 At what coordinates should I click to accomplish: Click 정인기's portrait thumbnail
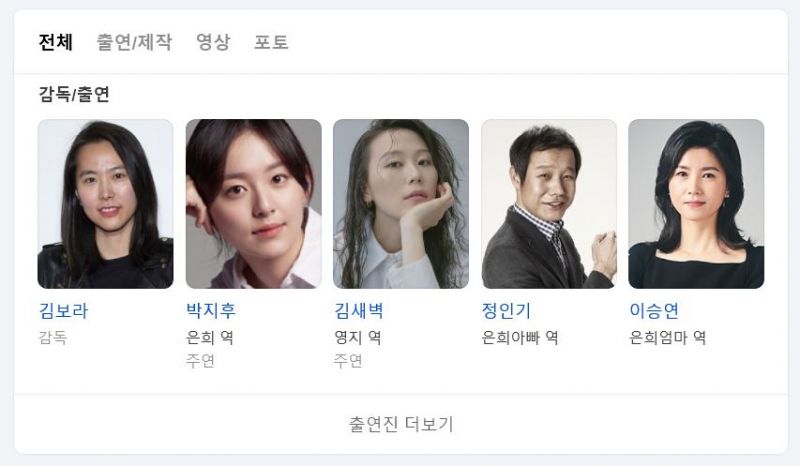pyautogui.click(x=549, y=204)
